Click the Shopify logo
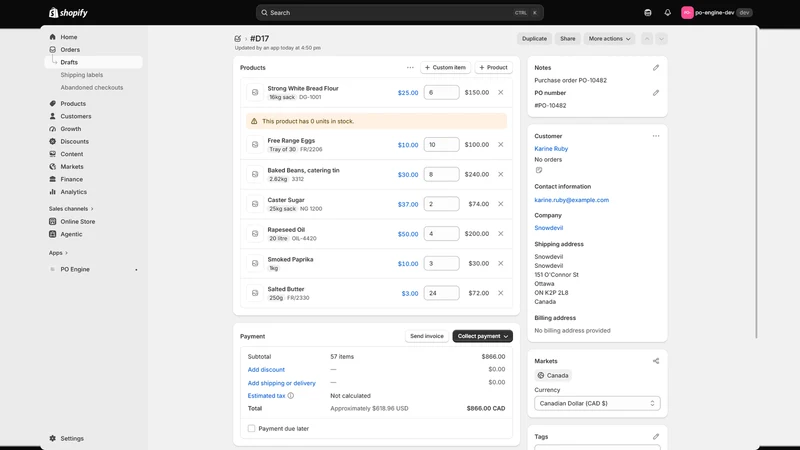The height and width of the screenshot is (450, 800). [x=68, y=13]
